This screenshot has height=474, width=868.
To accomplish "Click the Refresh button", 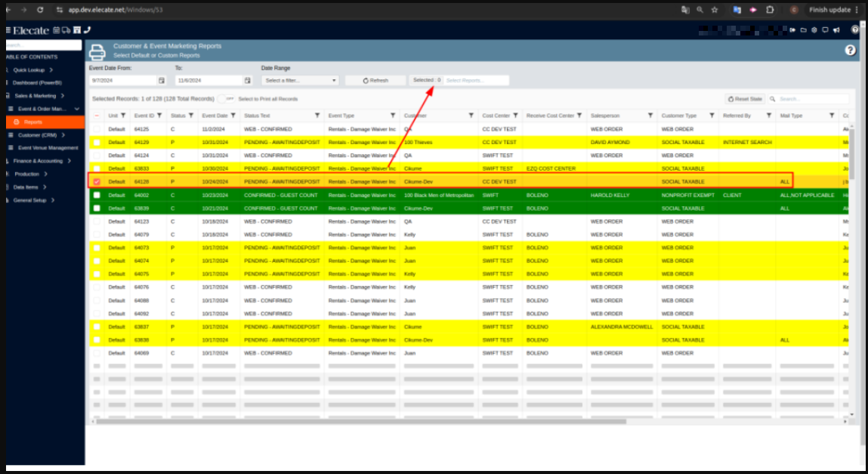I will (x=375, y=80).
